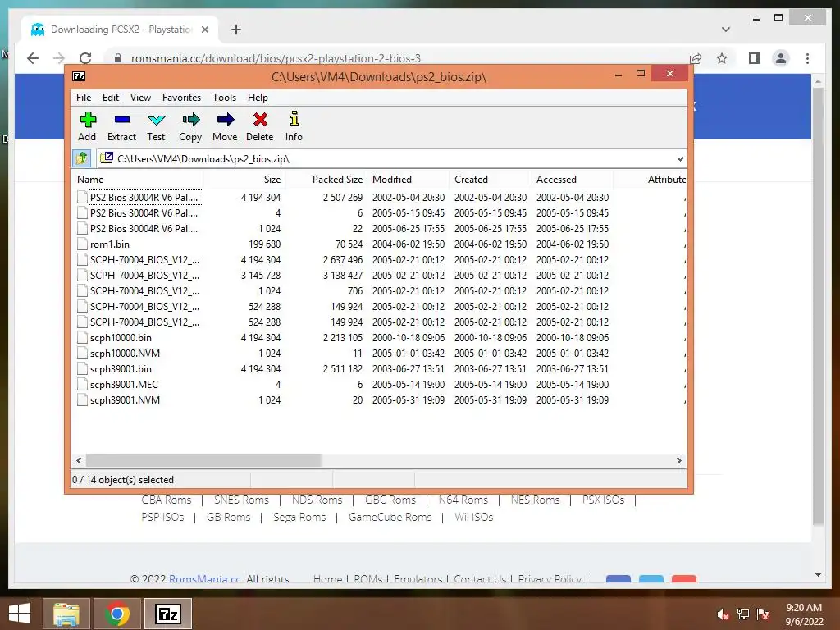Reload the Chrome page
The width and height of the screenshot is (840, 630).
point(85,58)
